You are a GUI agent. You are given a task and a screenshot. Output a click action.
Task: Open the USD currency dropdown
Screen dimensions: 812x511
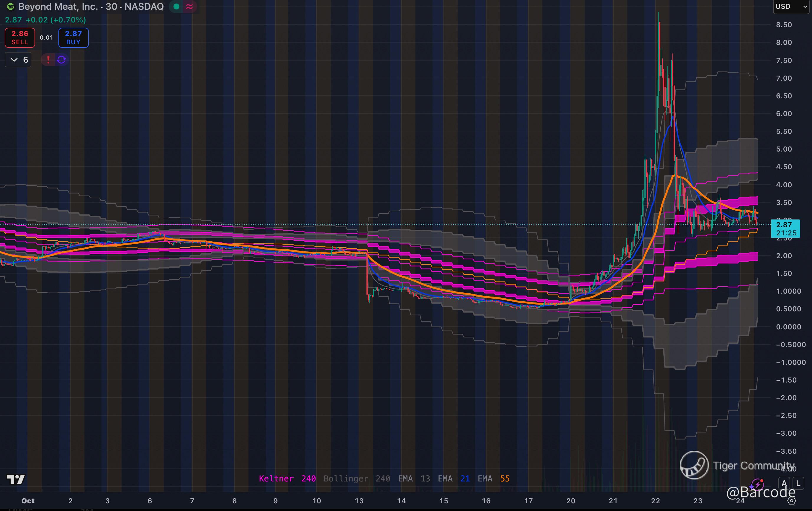click(791, 6)
